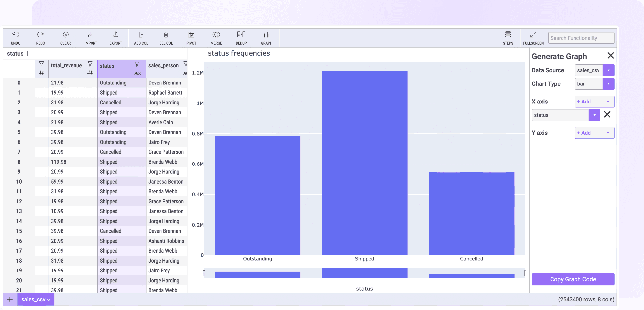Toggle the filter on the status column
The height and width of the screenshot is (310, 644).
click(137, 64)
